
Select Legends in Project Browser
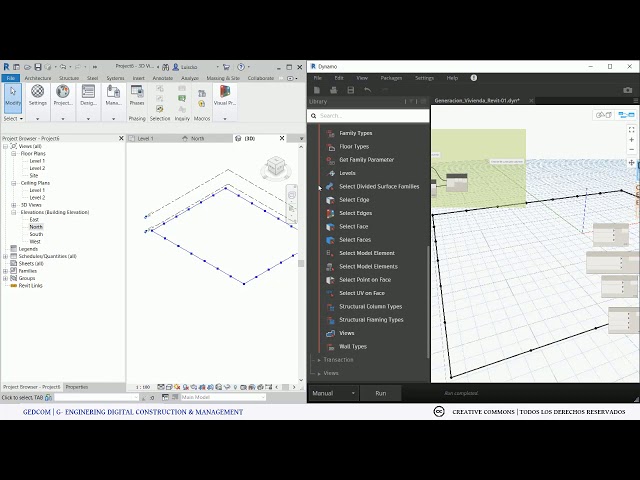pos(28,249)
